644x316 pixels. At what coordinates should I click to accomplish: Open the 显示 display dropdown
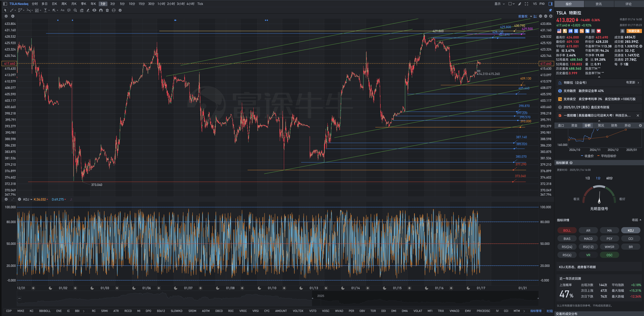point(499,4)
